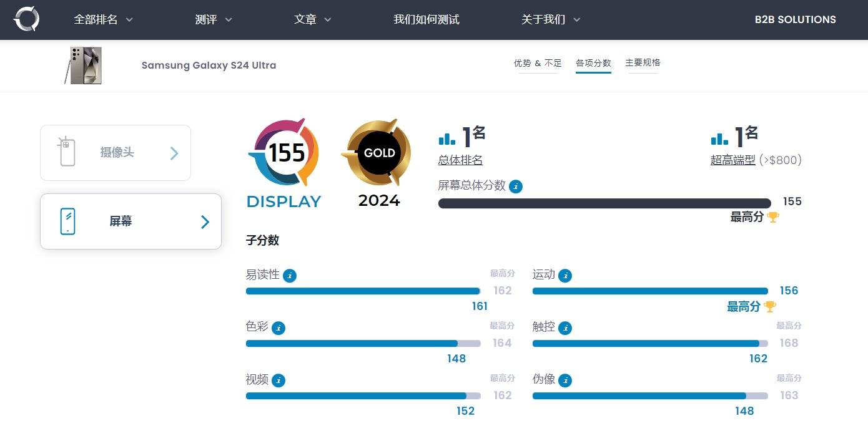Click the DXOMARK logo icon
The image size is (868, 436).
27,19
